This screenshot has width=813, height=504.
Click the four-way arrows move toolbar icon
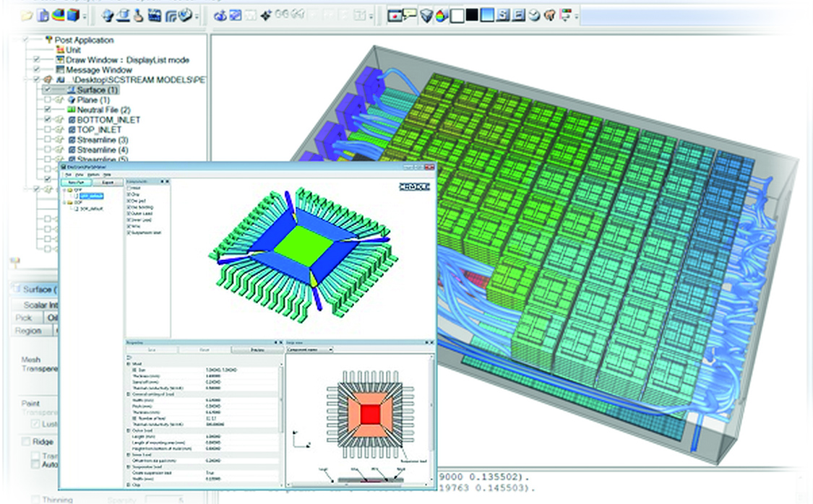tap(266, 16)
